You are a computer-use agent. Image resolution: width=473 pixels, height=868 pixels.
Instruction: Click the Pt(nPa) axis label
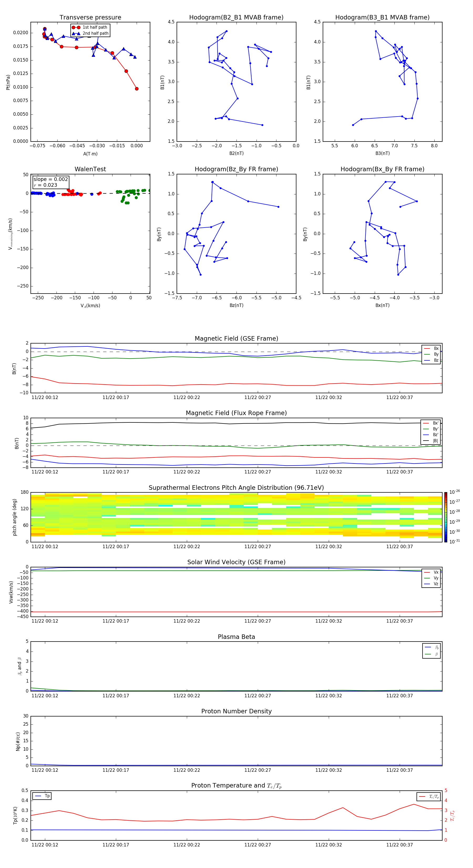point(8,82)
